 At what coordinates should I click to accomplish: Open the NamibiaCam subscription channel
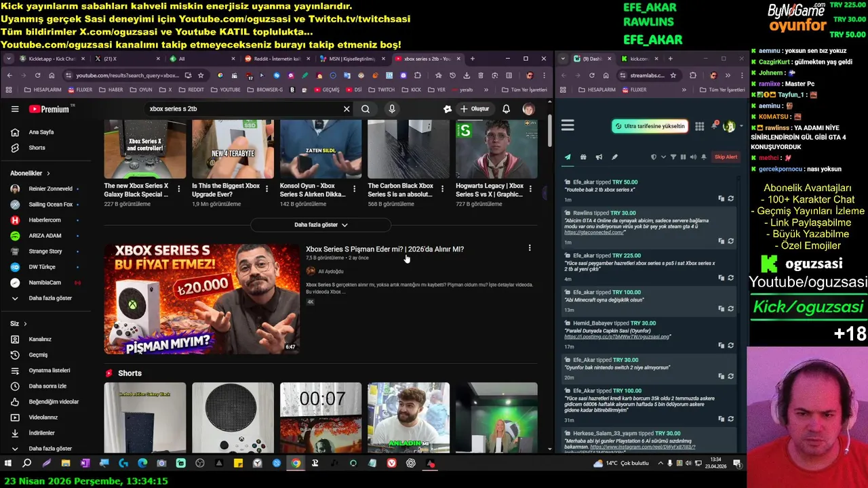(46, 283)
